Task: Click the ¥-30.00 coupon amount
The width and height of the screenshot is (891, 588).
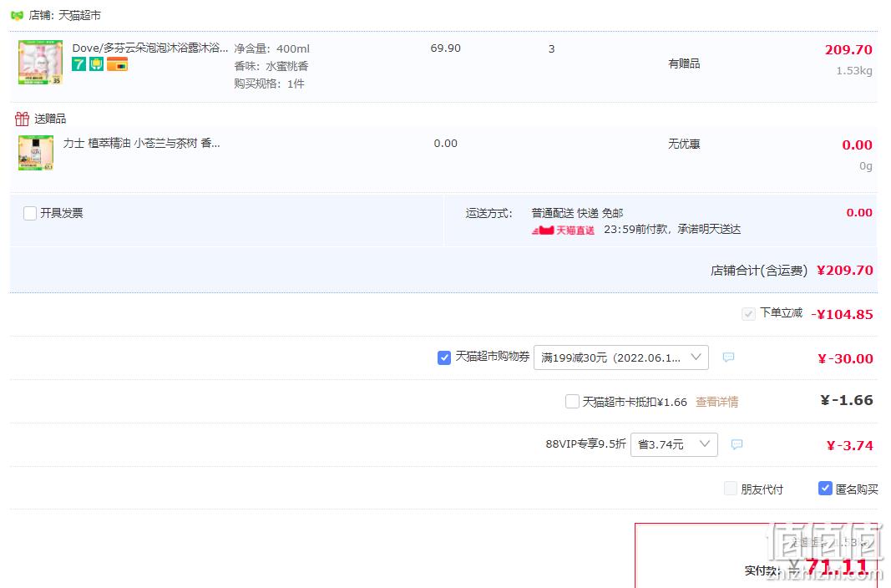Action: click(846, 359)
